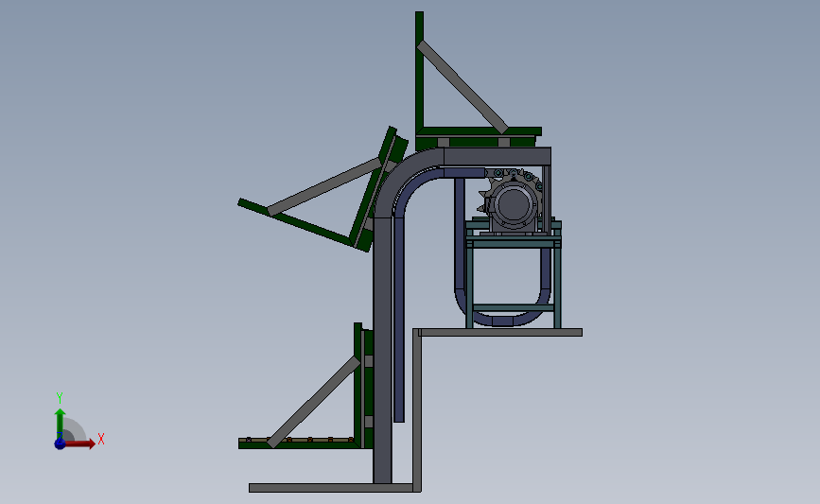Select the tall gray vertical column
Image resolution: width=820 pixels, height=504 pixels.
point(382,350)
